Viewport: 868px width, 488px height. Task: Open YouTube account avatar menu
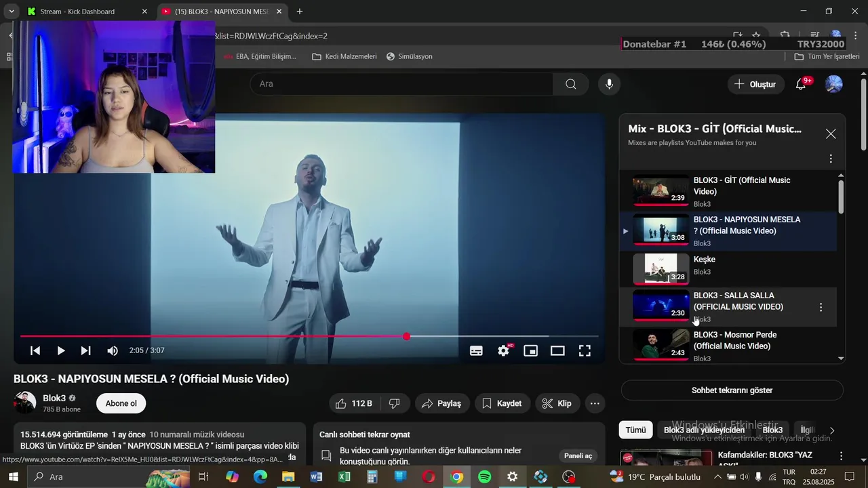point(834,84)
